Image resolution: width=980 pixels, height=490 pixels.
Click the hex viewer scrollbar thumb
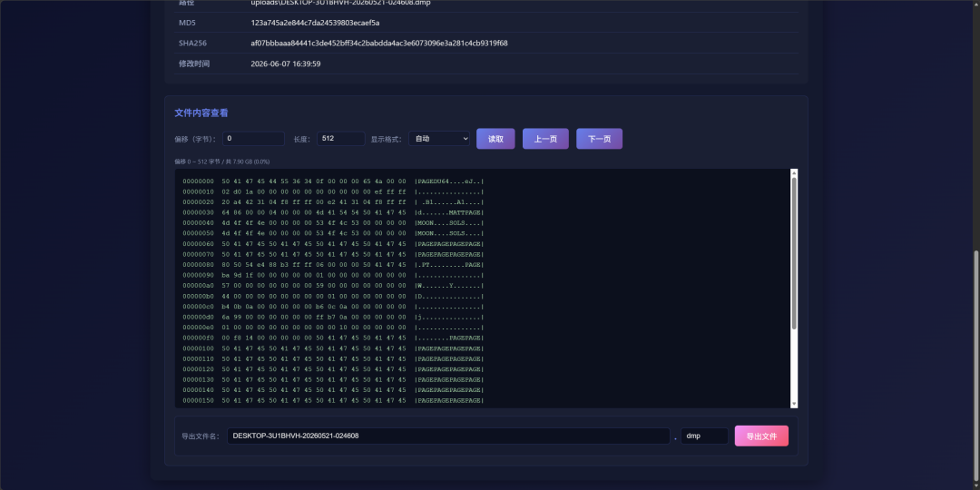[x=794, y=253]
